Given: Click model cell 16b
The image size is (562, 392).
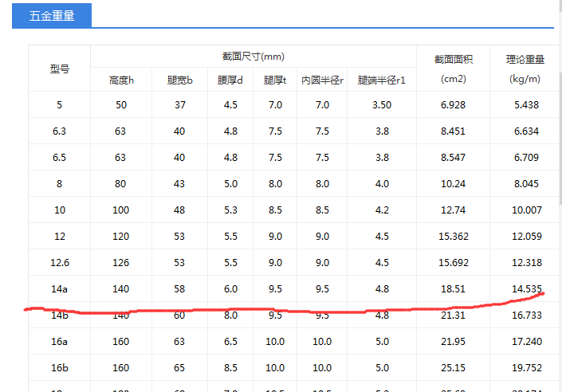Looking at the screenshot, I should tap(60, 367).
